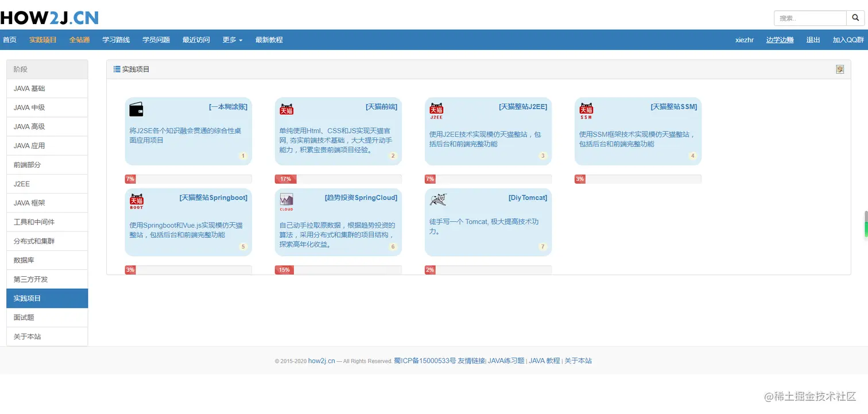Click the DiyTomcat cat icon

[x=437, y=199]
